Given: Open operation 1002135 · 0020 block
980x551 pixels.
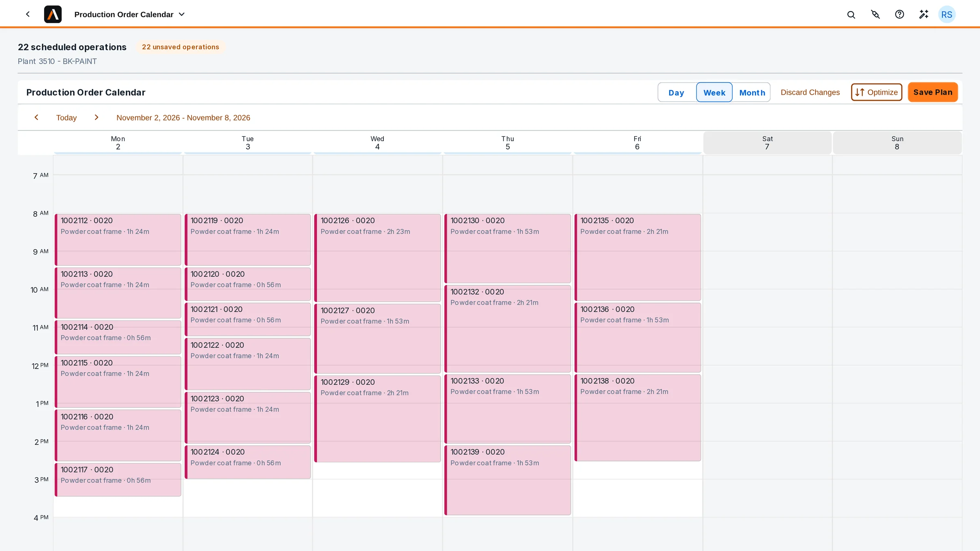Looking at the screenshot, I should 637,258.
